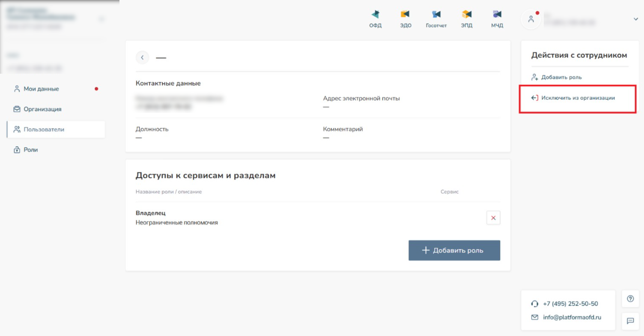Click Добавить роль in the actions panel
Viewport: 644px width, 336px height.
pos(561,78)
